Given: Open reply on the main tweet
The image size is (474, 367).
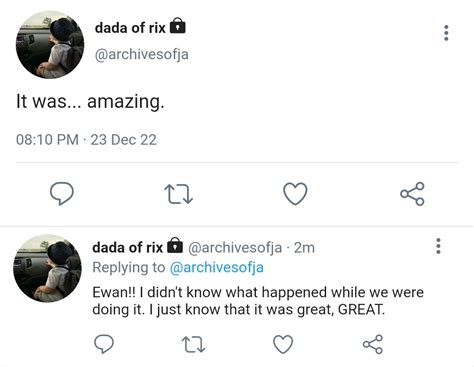Looking at the screenshot, I should tap(62, 193).
